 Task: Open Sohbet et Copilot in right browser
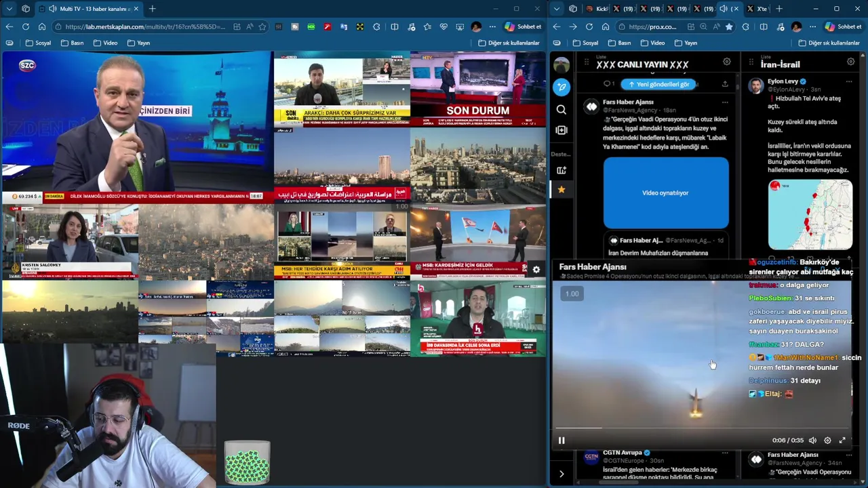point(843,26)
